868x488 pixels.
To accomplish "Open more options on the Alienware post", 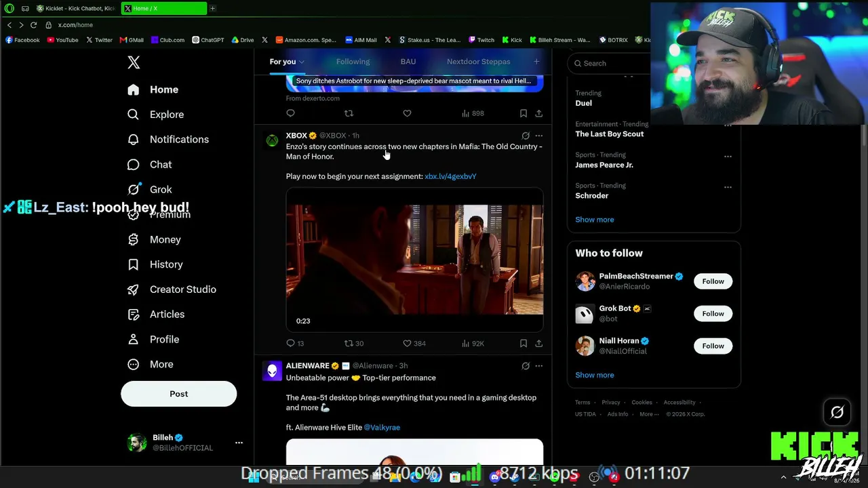I will click(539, 366).
